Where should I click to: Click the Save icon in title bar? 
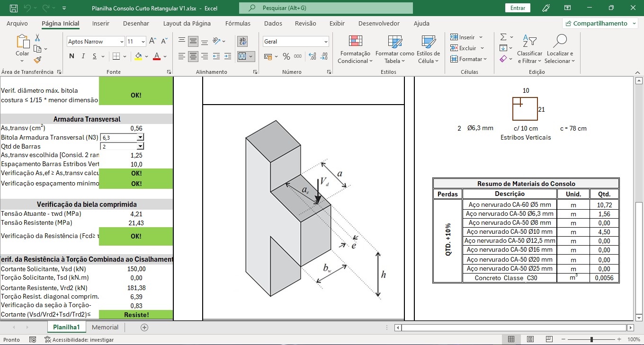(14, 8)
